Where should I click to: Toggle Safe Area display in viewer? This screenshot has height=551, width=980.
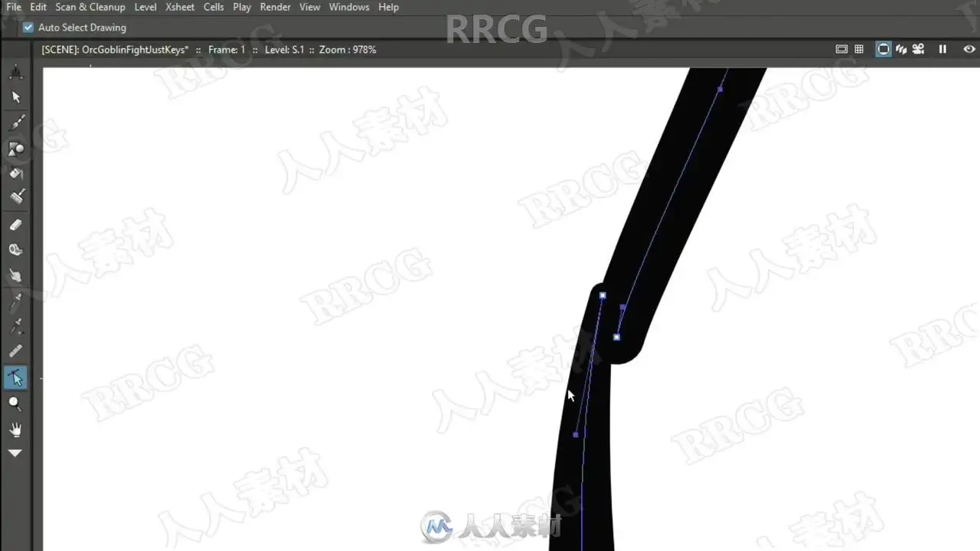click(841, 49)
